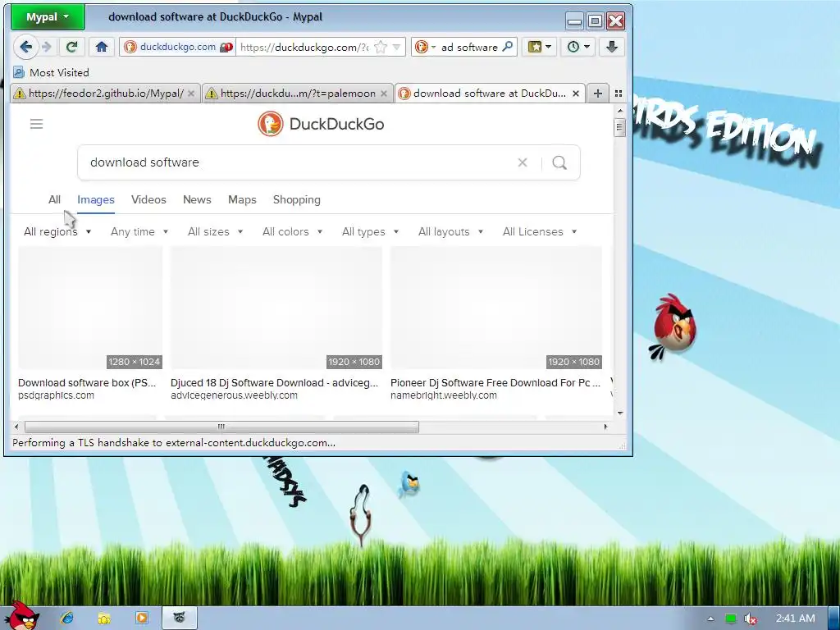Choose search engine in the toolbar search box

point(426,47)
